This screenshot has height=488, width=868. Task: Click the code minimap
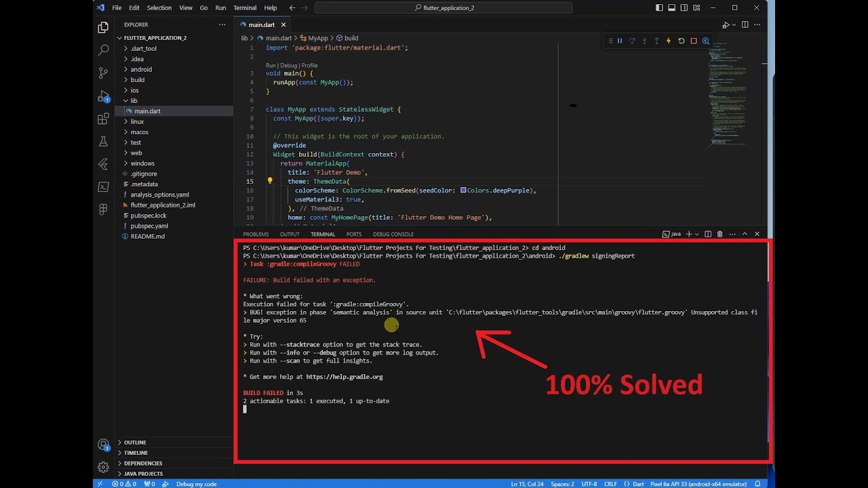pyautogui.click(x=728, y=95)
